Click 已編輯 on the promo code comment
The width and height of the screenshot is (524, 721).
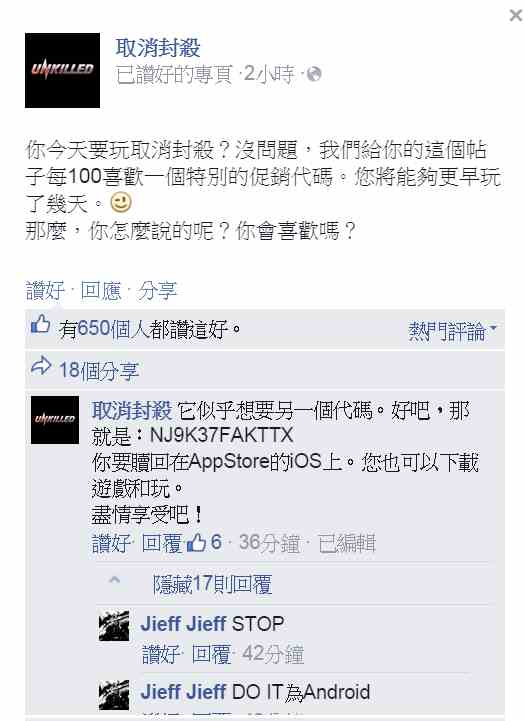347,544
